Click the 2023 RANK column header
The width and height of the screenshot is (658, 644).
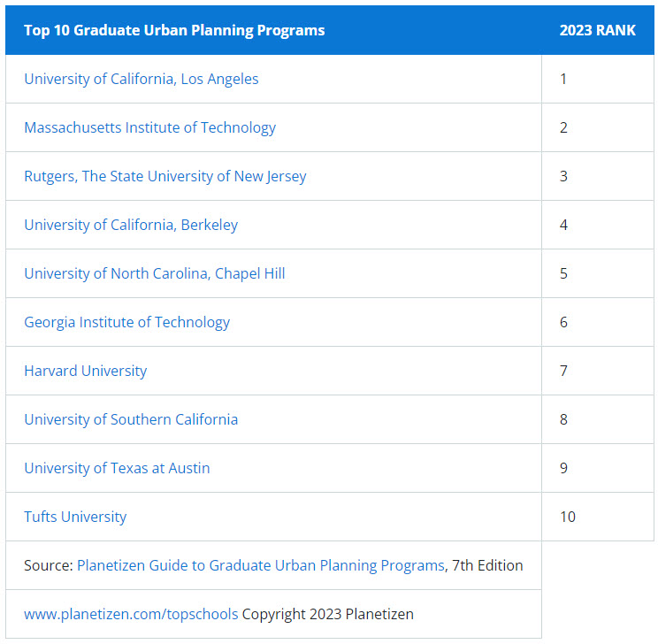tap(597, 30)
